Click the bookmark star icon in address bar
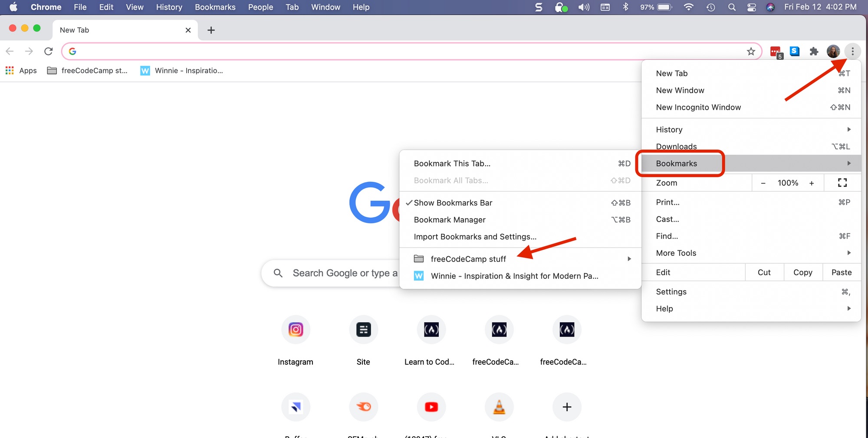This screenshot has height=438, width=868. tap(751, 52)
